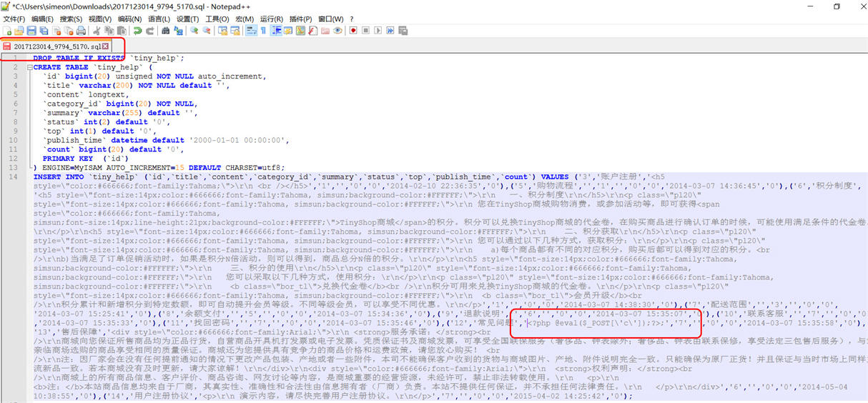Click the Save All toolbar icon
This screenshot has width=868, height=403.
(x=43, y=31)
